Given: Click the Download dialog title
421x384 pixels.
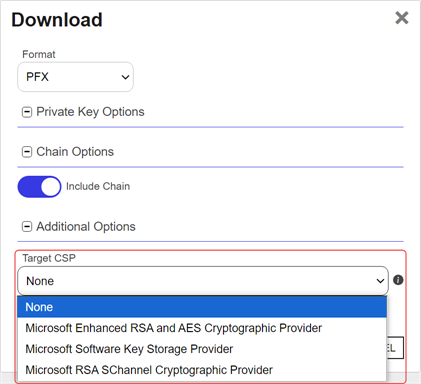Looking at the screenshot, I should click(x=57, y=20).
